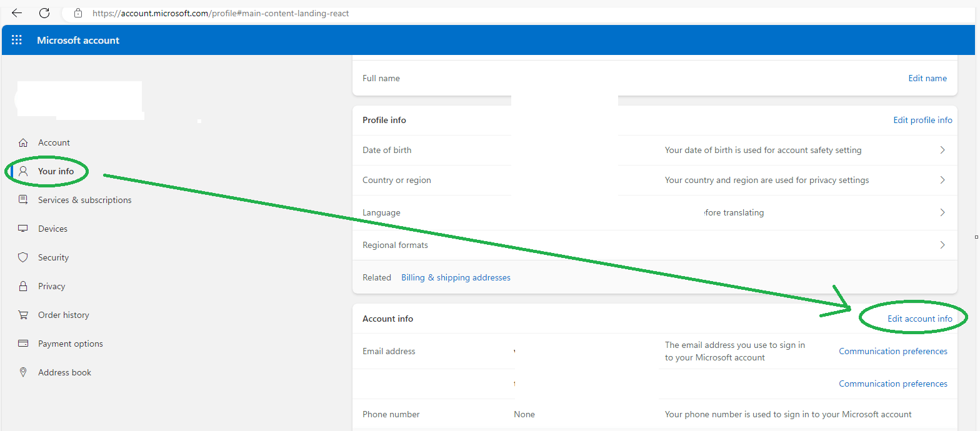Click Edit profile info link

point(922,120)
